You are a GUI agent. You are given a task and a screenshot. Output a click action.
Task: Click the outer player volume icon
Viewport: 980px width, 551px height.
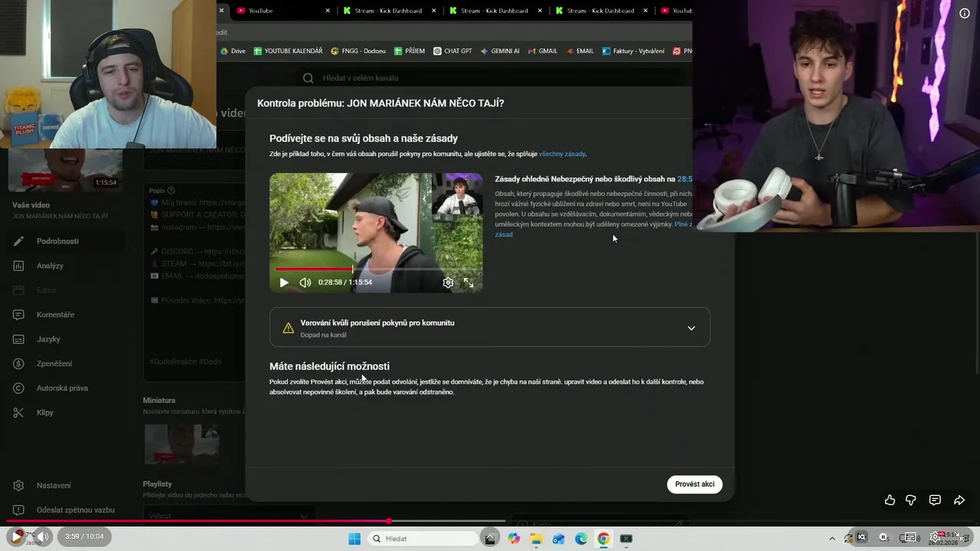coord(42,536)
